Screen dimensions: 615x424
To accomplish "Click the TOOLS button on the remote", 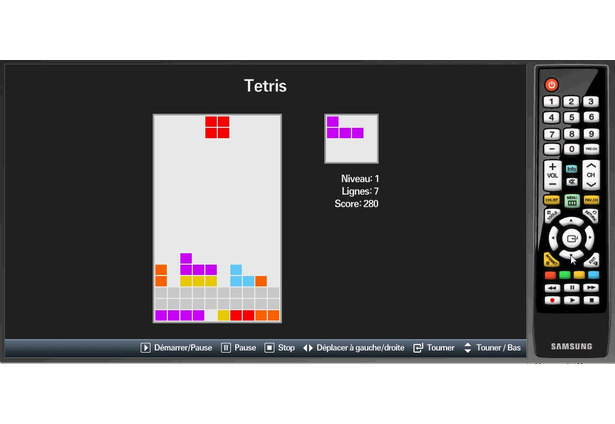I will click(552, 215).
